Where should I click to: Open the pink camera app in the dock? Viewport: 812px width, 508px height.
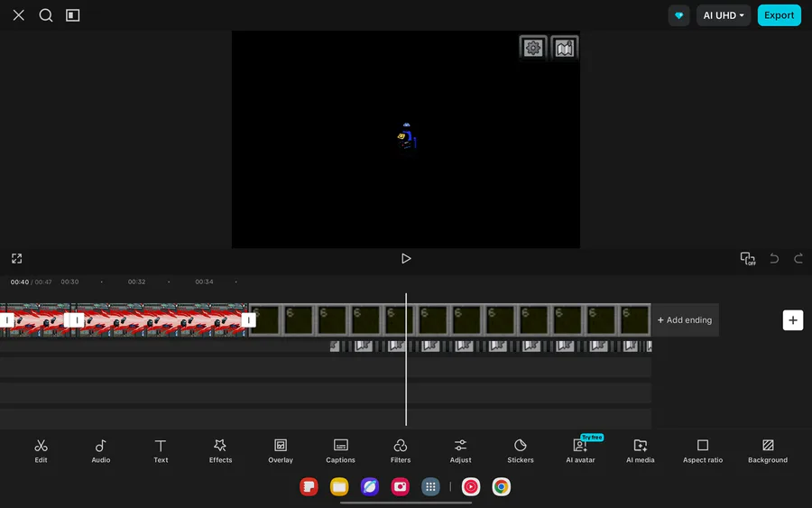click(401, 486)
